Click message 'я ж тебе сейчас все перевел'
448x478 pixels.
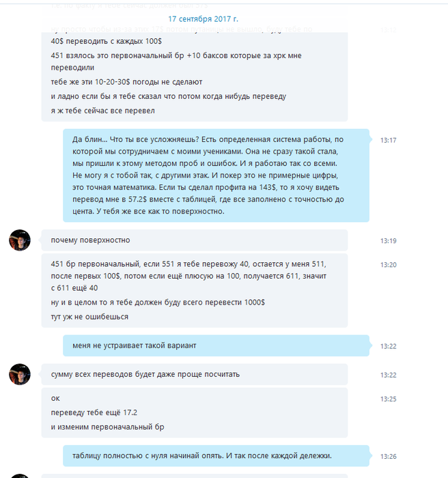pos(102,111)
